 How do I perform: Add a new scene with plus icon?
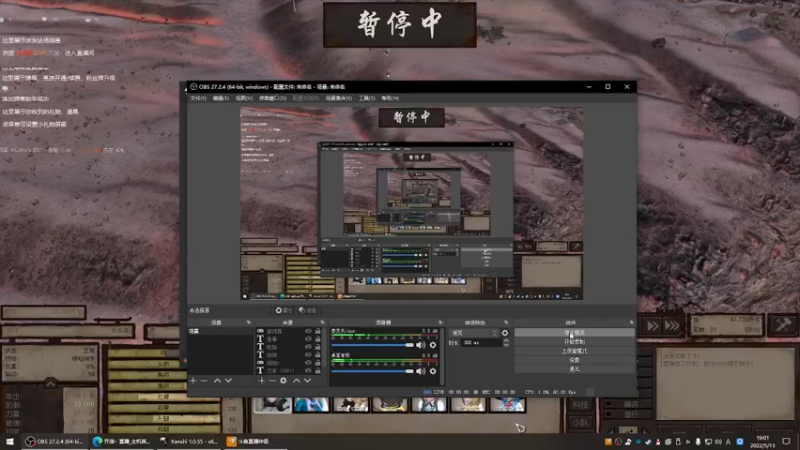click(193, 381)
